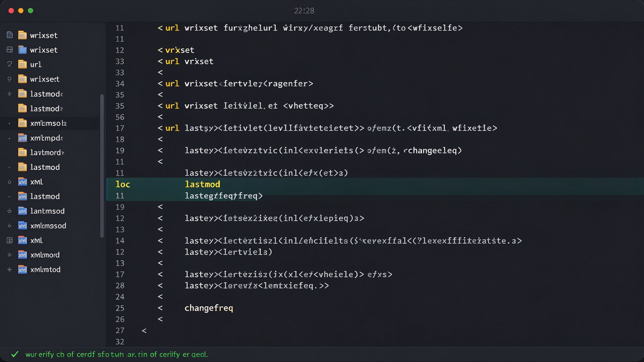
Task: Click the sparkle marker left of xmlkmord
Action: 9,255
